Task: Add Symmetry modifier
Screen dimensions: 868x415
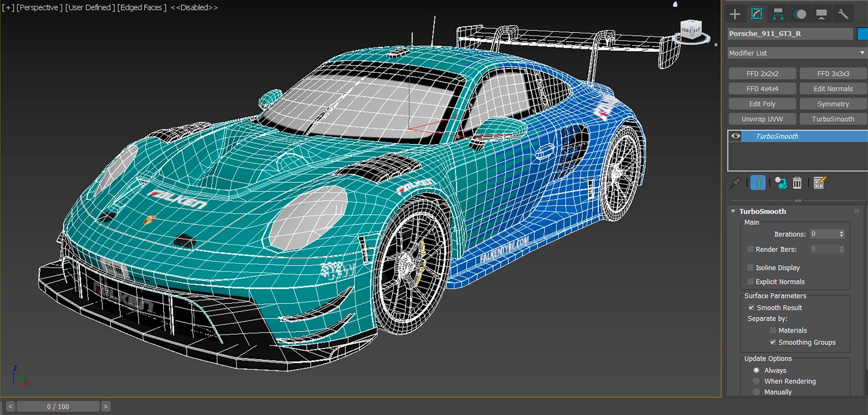Action: [833, 104]
